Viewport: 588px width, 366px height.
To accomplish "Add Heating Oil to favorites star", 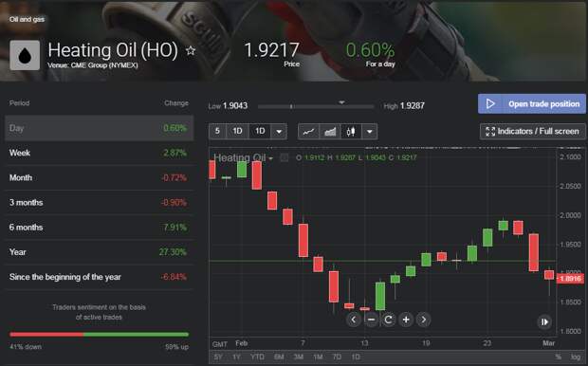I will pos(191,50).
